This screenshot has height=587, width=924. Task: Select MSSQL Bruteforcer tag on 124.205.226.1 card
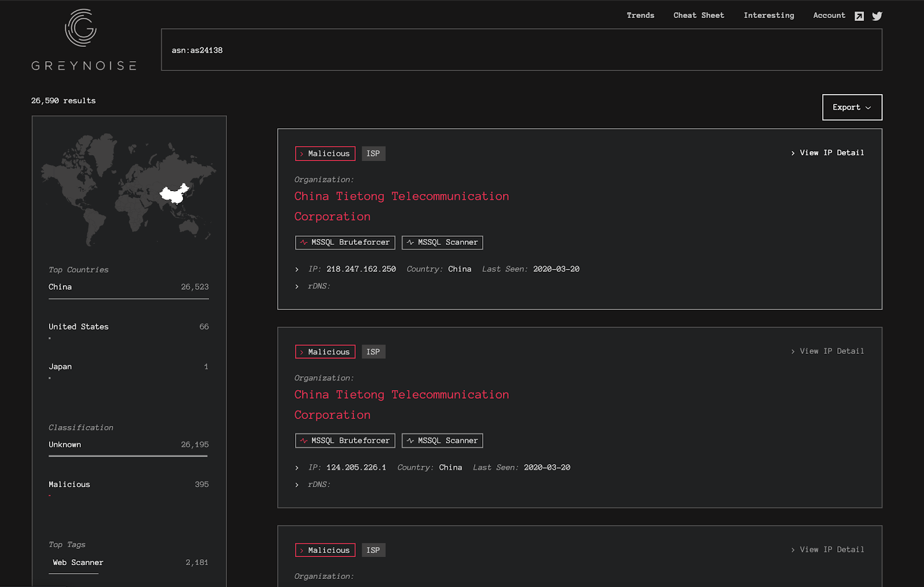point(345,441)
